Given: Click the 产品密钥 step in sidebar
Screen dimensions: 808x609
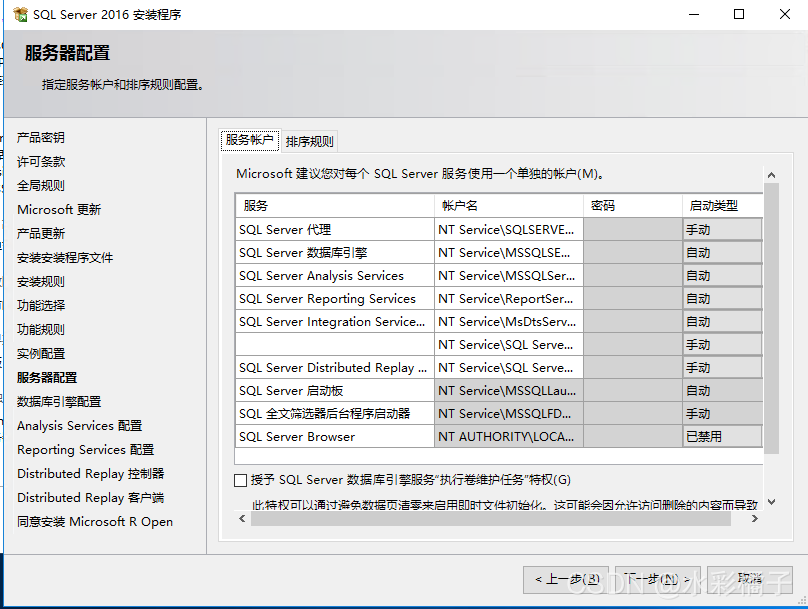Looking at the screenshot, I should pos(41,138).
